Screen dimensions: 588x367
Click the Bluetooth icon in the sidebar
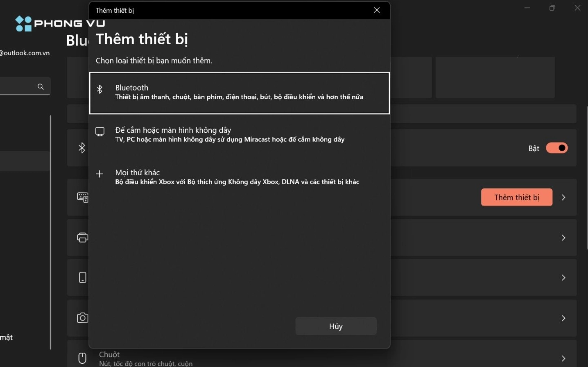pos(82,148)
